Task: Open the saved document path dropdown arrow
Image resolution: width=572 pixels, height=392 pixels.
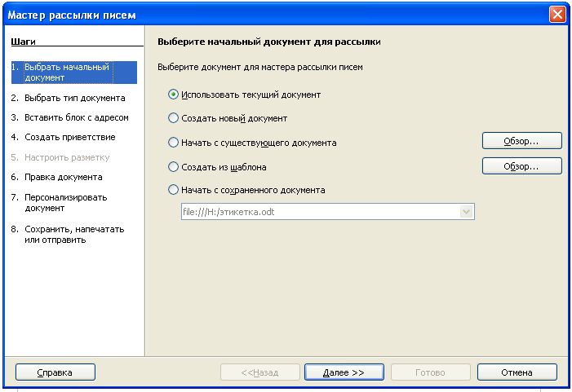Action: pyautogui.click(x=466, y=212)
